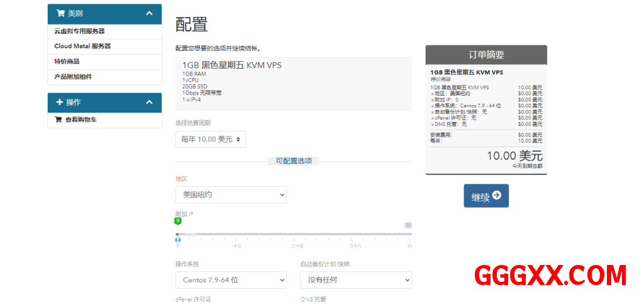Open the 查看购物车 link

80,120
